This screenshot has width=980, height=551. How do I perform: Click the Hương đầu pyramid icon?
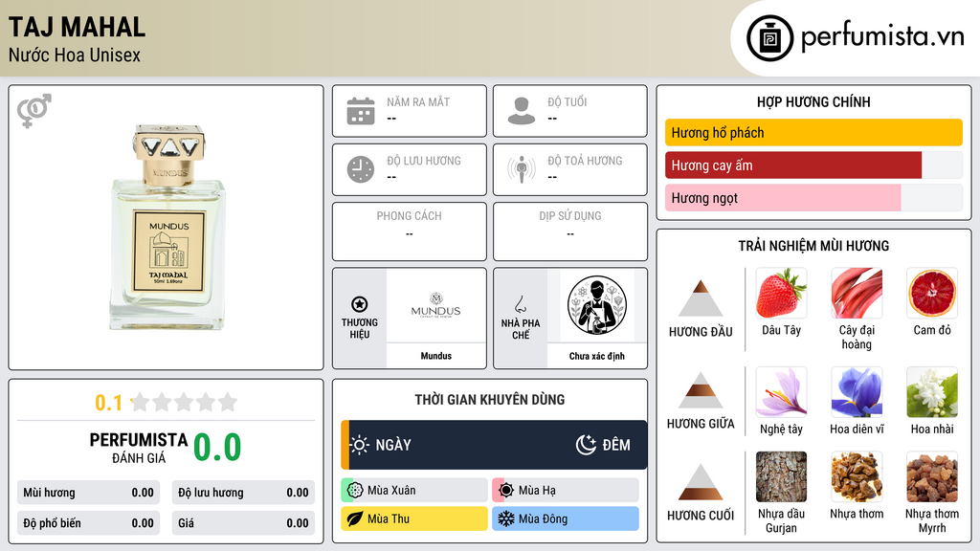701,298
